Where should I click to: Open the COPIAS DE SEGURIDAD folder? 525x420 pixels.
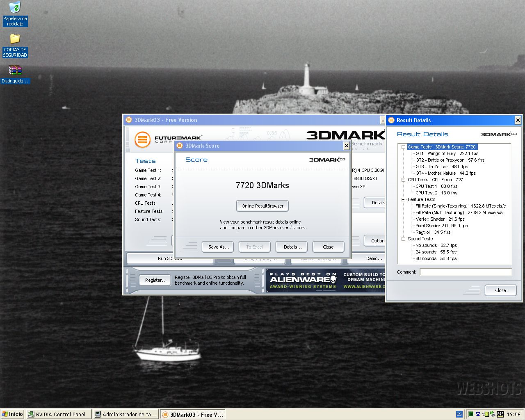point(15,39)
